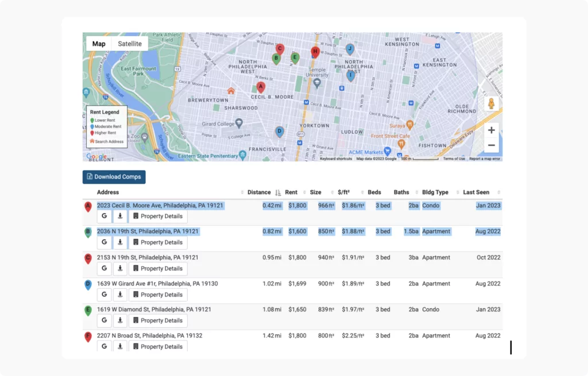Click red map marker H
This screenshot has width=588, height=376.
pos(315,52)
